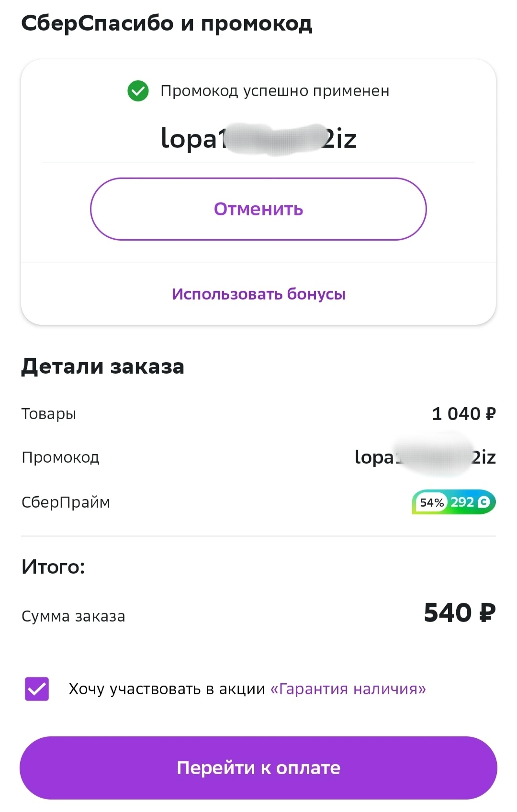Click Перейти к оплате button
The image size is (517, 812).
[x=258, y=768]
